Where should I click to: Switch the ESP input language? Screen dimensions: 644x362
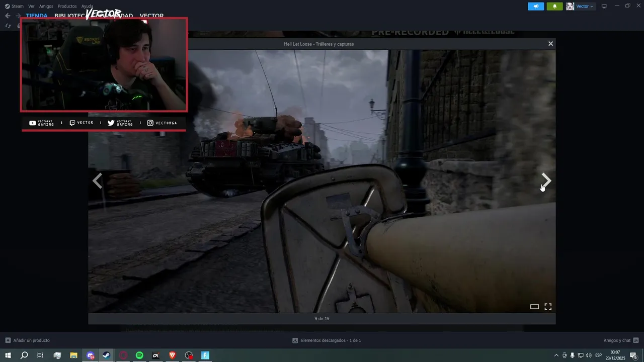599,355
